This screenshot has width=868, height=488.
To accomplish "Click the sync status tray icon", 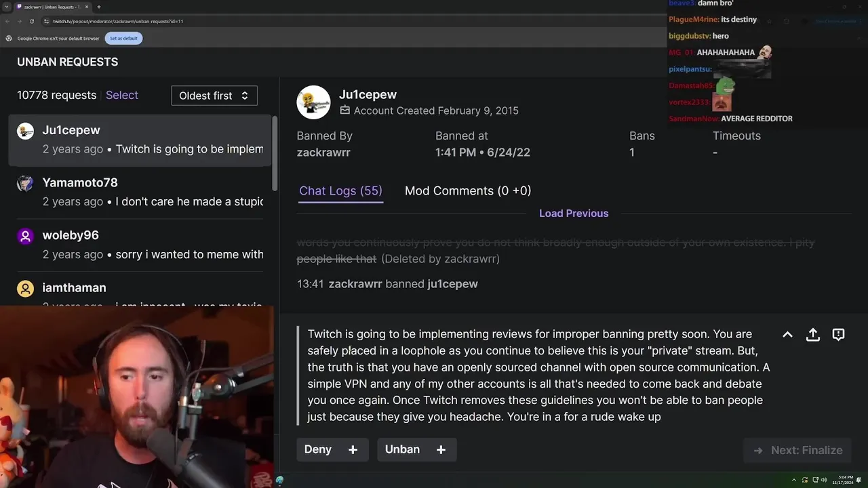I will pyautogui.click(x=805, y=480).
